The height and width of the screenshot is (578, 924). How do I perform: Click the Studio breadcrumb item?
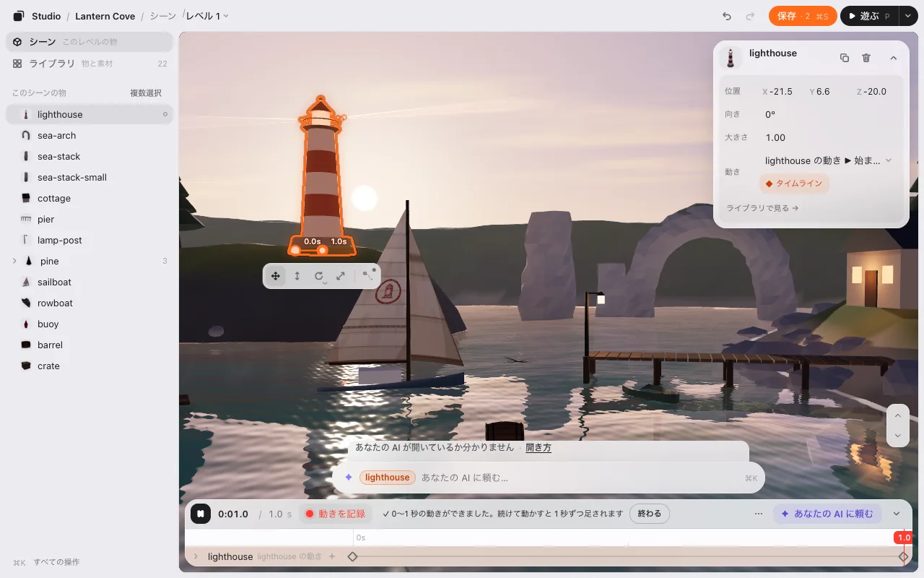click(46, 16)
